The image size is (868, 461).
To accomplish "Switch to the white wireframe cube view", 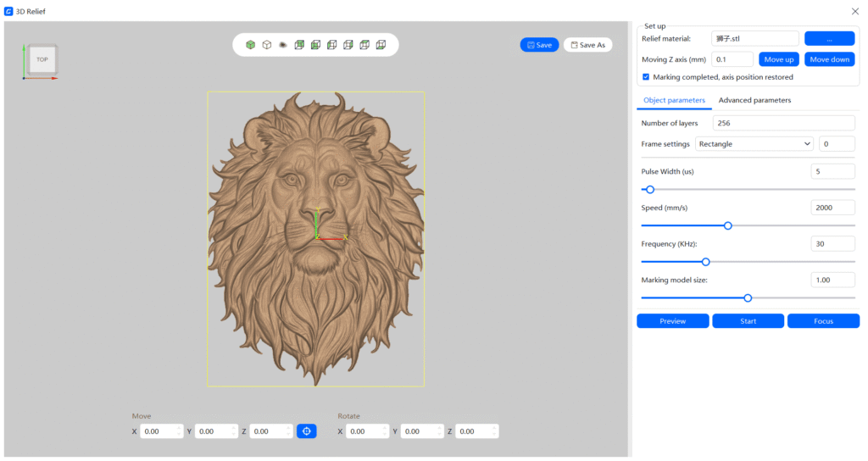I will tap(266, 45).
